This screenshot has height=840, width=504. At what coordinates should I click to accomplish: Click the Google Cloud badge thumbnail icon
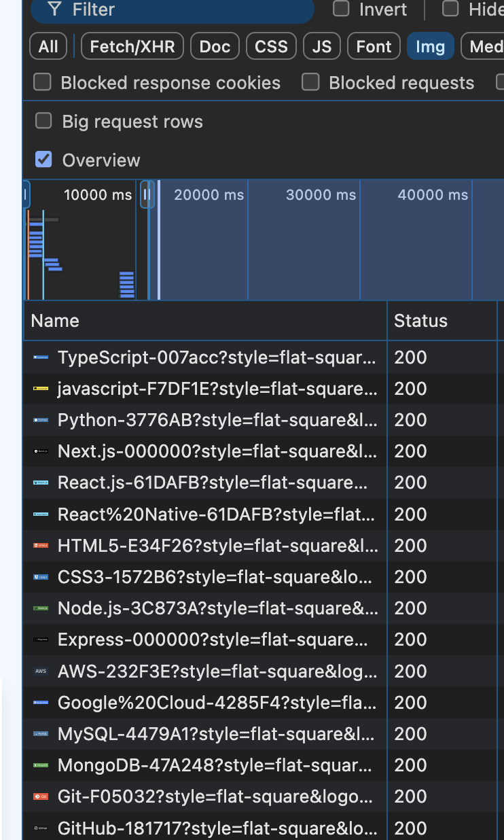pyautogui.click(x=41, y=703)
